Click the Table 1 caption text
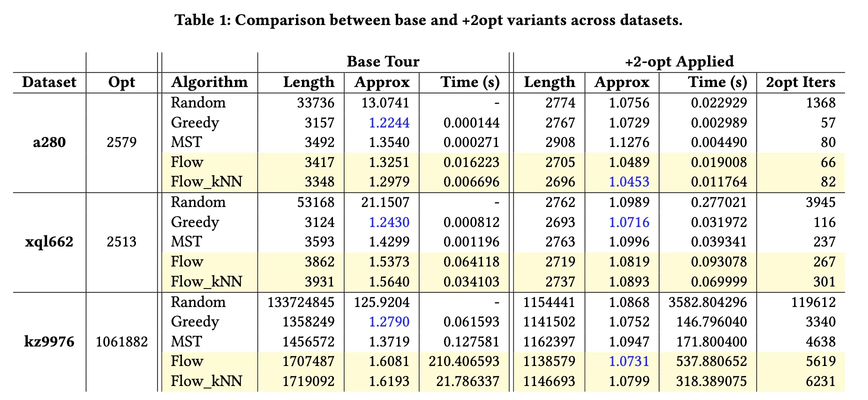The height and width of the screenshot is (400, 868). (x=428, y=20)
